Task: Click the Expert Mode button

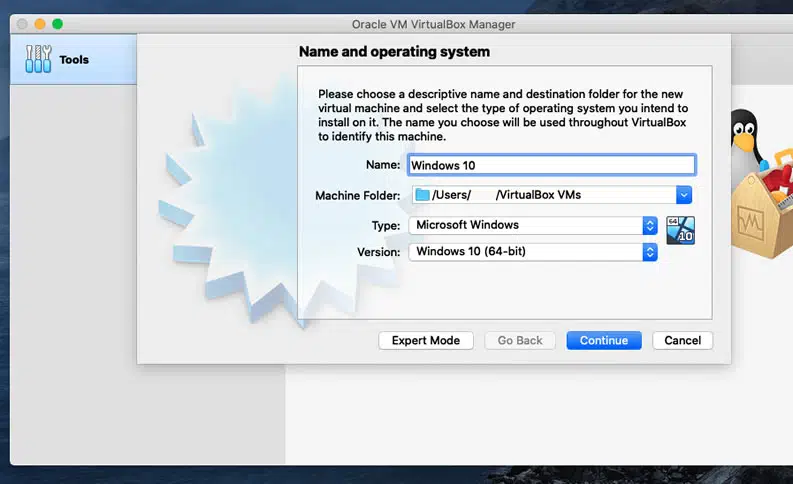Action: coord(426,340)
